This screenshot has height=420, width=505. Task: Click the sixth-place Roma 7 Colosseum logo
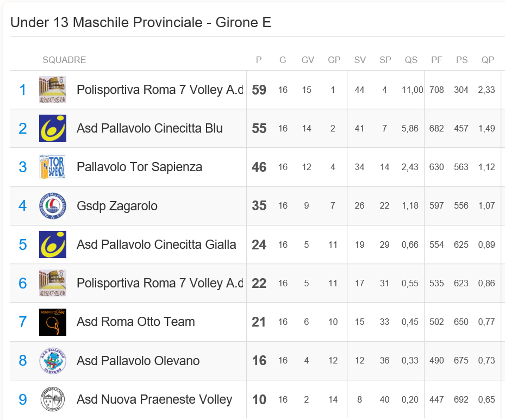pyautogui.click(x=53, y=283)
